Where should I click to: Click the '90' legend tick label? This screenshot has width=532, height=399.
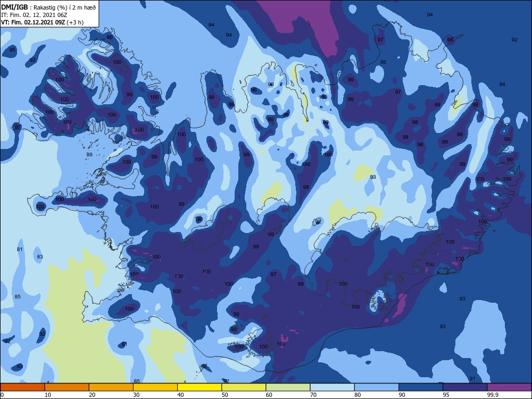(402, 395)
